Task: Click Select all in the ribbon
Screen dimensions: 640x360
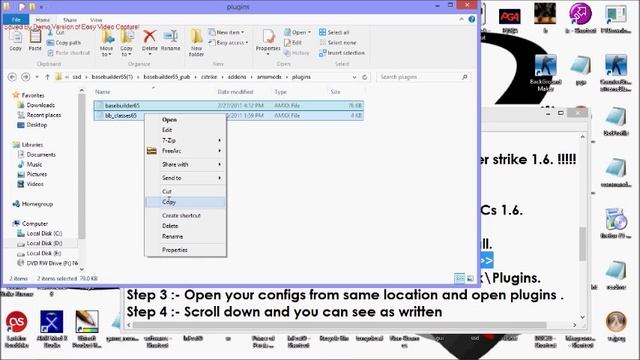Action: pos(334,32)
